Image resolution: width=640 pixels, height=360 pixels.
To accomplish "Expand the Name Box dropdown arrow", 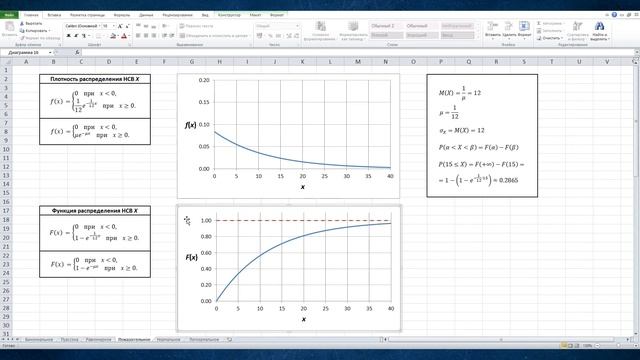I will (50, 53).
